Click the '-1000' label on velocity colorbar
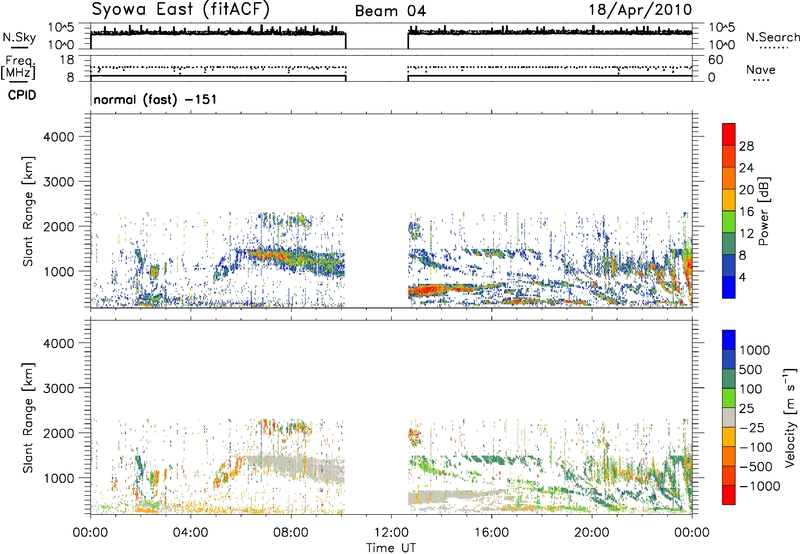The height and width of the screenshot is (554, 800). pyautogui.click(x=759, y=486)
